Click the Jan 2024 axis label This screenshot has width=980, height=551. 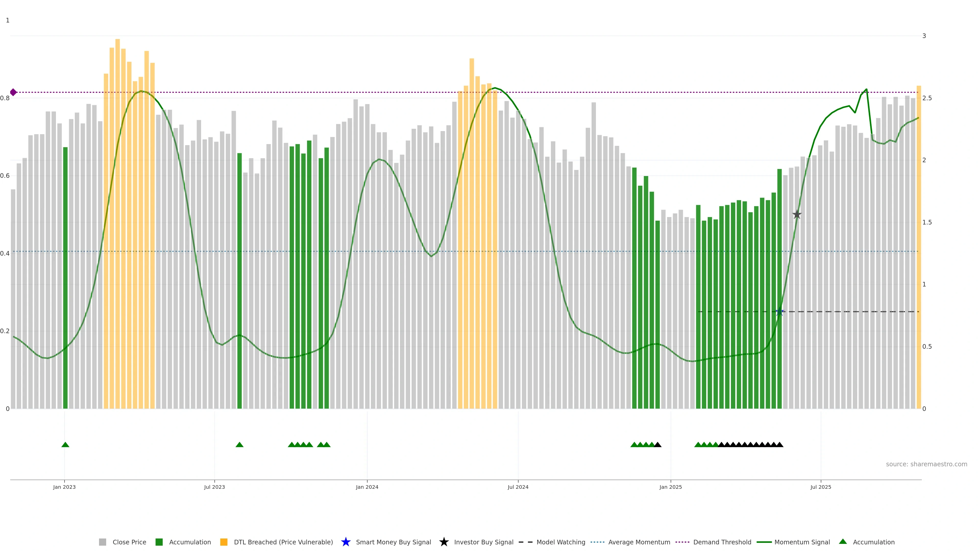[367, 487]
